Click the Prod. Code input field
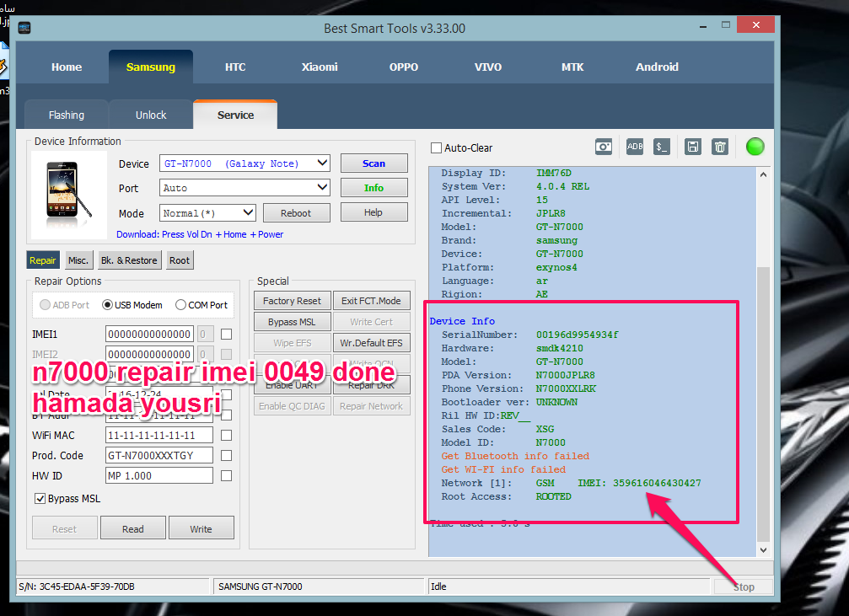This screenshot has width=849, height=616. tap(159, 456)
